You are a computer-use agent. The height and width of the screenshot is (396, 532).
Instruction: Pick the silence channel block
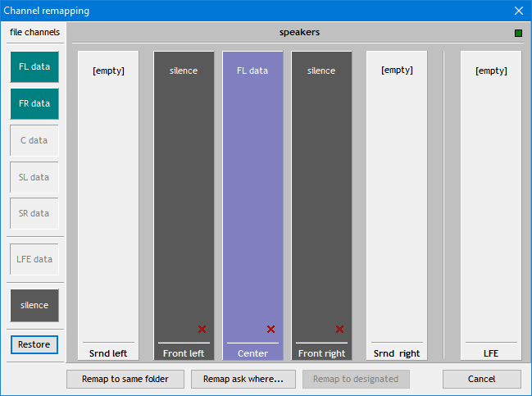[x=34, y=305]
